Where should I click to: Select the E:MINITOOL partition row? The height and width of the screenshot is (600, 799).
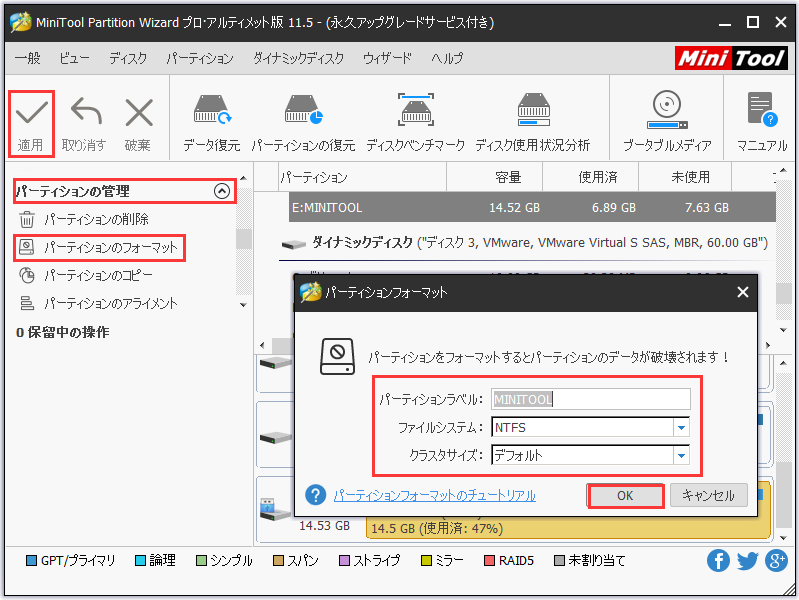click(x=532, y=207)
